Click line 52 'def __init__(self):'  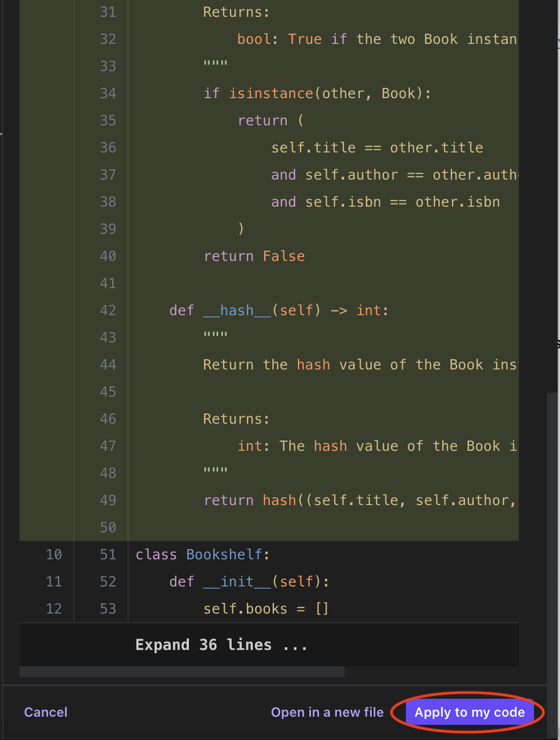tap(249, 582)
